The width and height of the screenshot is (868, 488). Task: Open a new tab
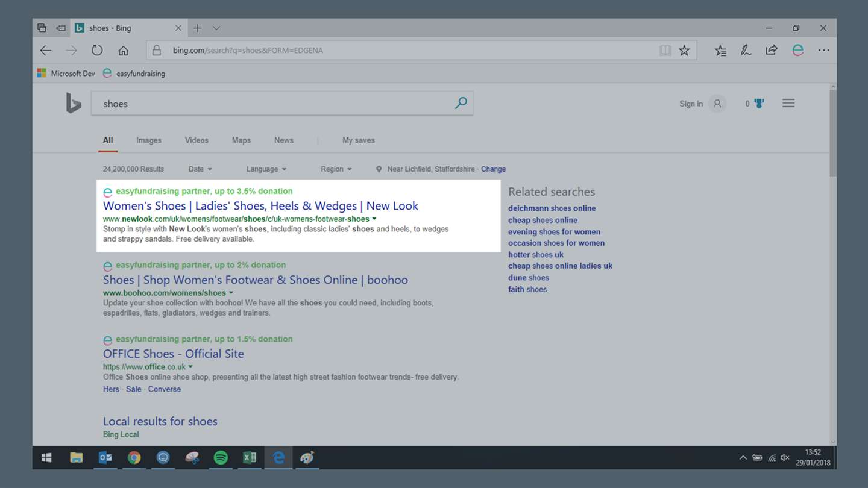coord(197,28)
